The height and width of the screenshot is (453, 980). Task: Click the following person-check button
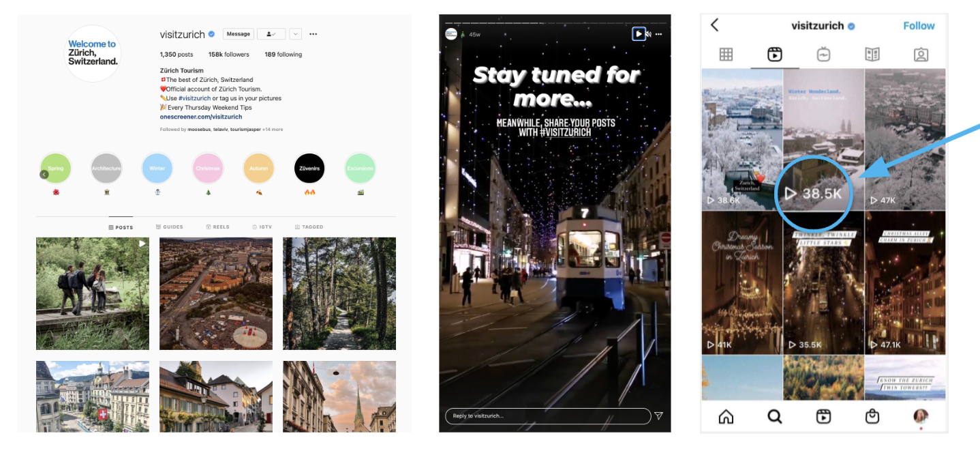click(273, 34)
